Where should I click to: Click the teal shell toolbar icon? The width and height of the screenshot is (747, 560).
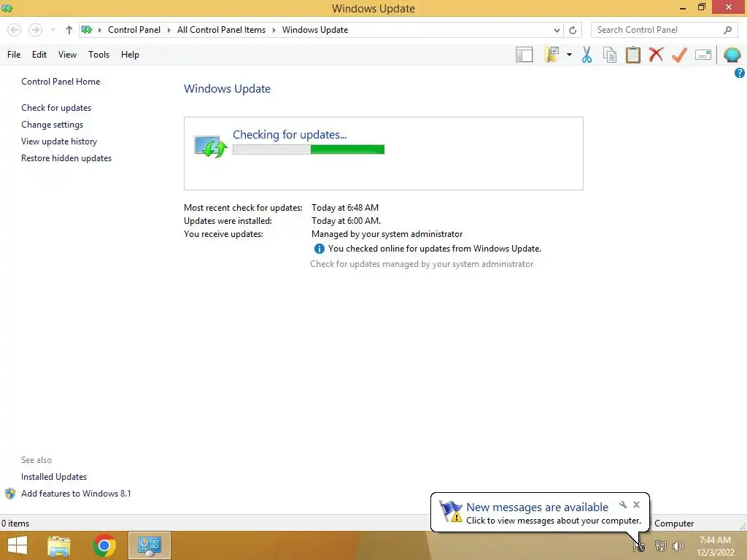(732, 55)
